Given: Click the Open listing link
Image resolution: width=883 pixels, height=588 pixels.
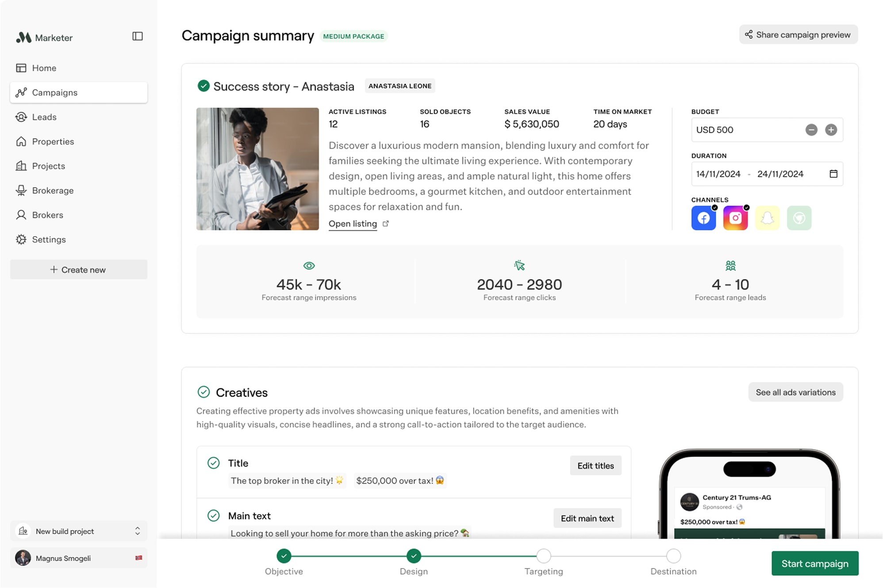Looking at the screenshot, I should pyautogui.click(x=353, y=224).
